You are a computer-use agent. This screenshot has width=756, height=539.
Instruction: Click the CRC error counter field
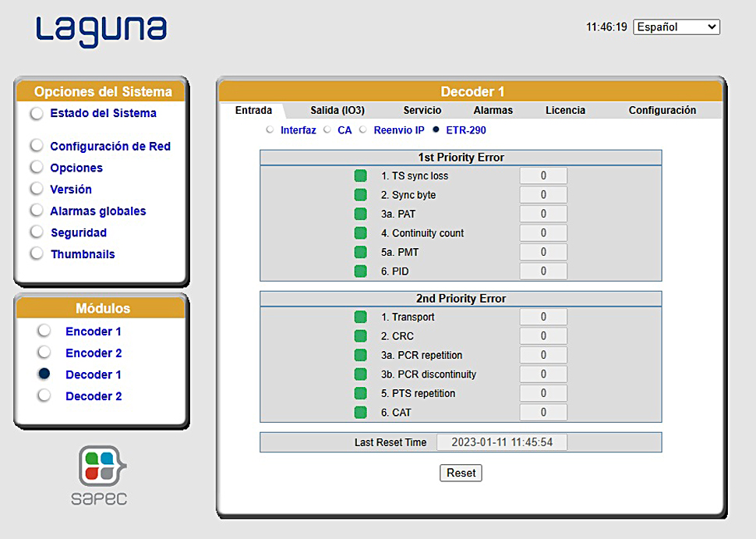pyautogui.click(x=543, y=336)
